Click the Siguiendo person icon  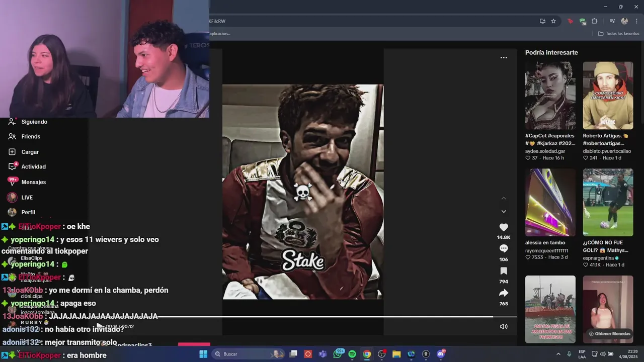[12, 122]
